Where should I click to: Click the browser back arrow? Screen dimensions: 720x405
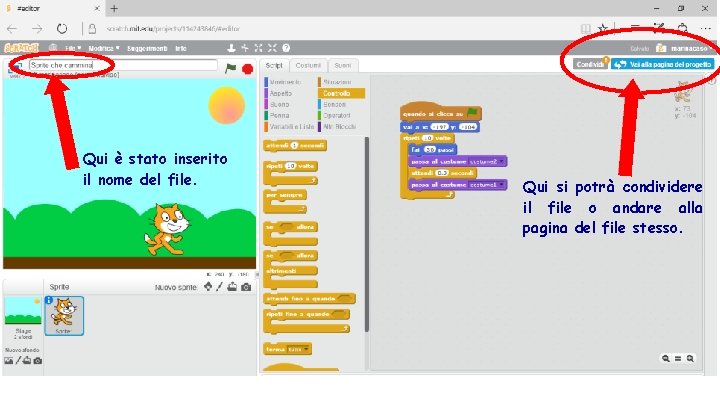pyautogui.click(x=12, y=28)
